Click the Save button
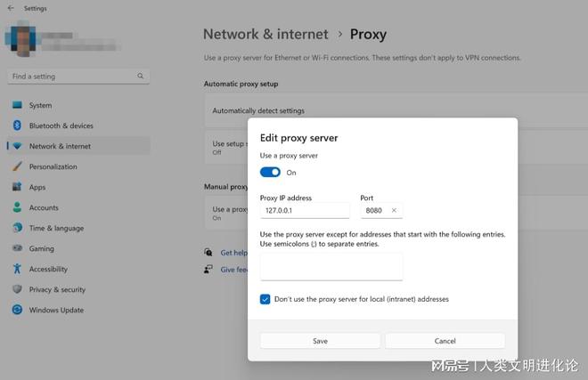The height and width of the screenshot is (380, 588). [x=320, y=341]
